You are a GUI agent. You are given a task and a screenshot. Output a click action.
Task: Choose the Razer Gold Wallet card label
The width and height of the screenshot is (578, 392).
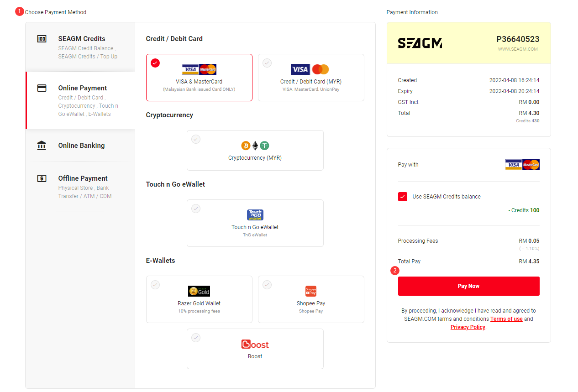[199, 303]
